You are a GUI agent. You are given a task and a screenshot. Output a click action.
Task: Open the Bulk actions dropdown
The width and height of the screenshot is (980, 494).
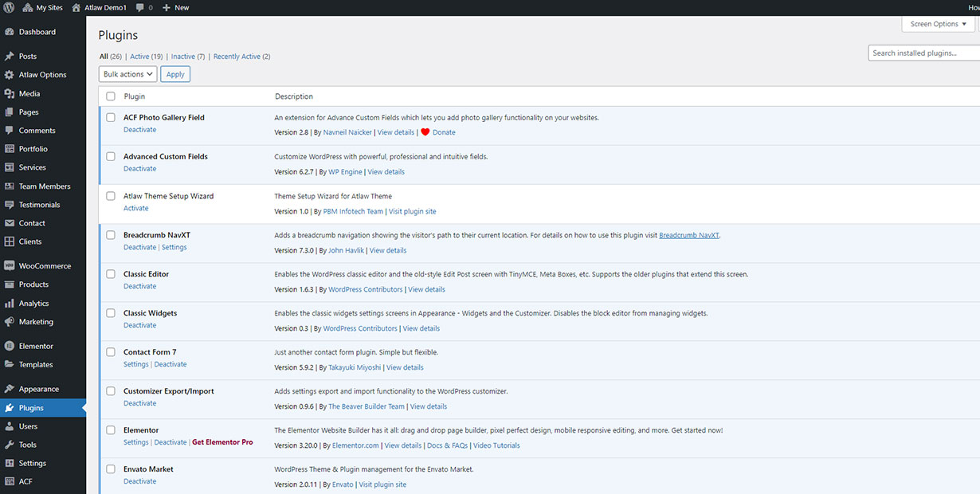coord(127,74)
